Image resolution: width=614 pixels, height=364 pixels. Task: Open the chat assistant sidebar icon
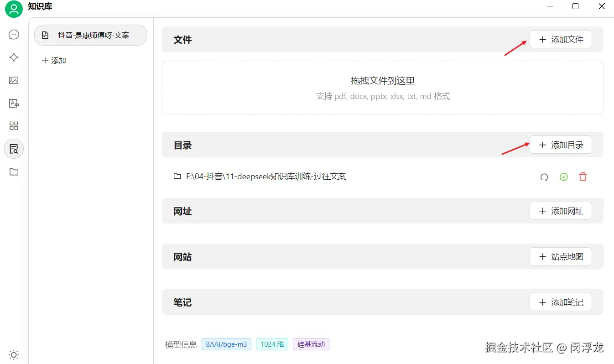tap(14, 35)
